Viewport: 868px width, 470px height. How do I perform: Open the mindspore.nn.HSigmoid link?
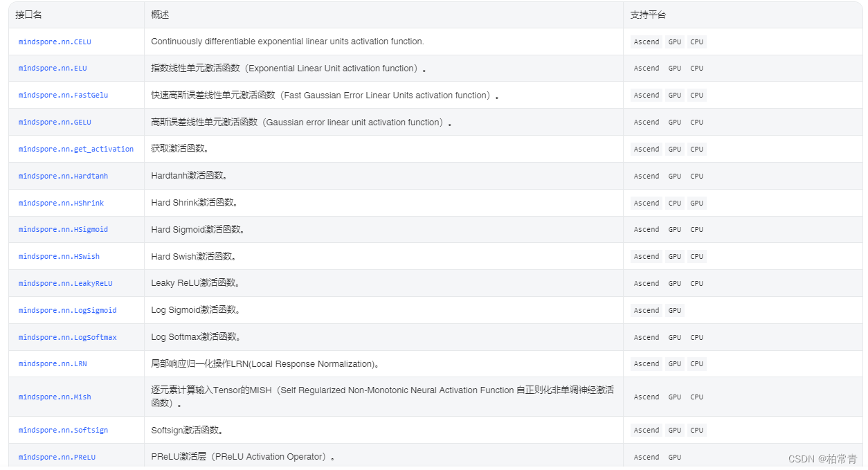(63, 230)
